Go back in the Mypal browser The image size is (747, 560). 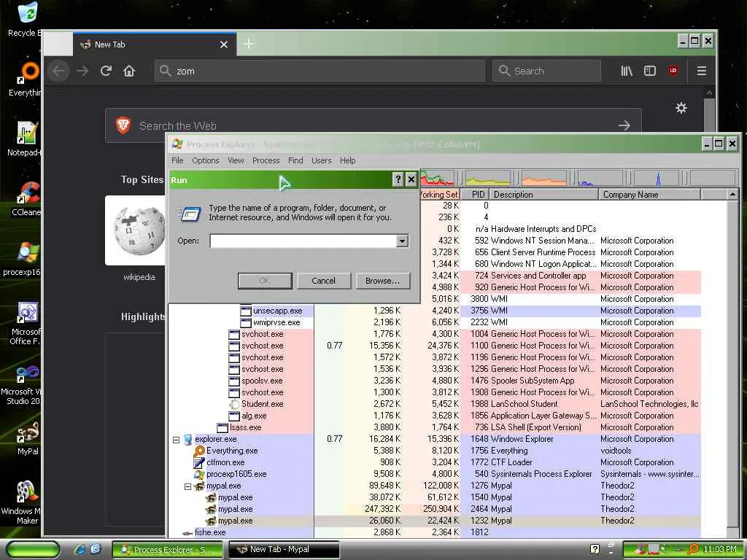click(58, 71)
